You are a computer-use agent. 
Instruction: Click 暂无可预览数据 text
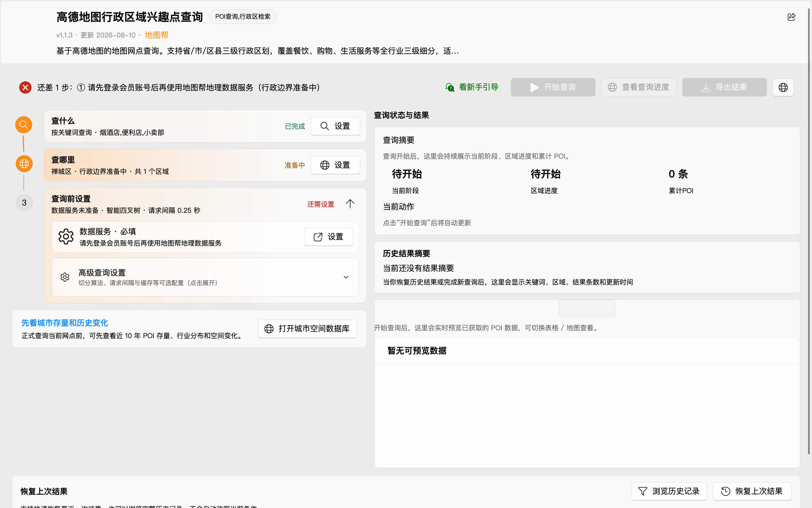click(x=417, y=351)
